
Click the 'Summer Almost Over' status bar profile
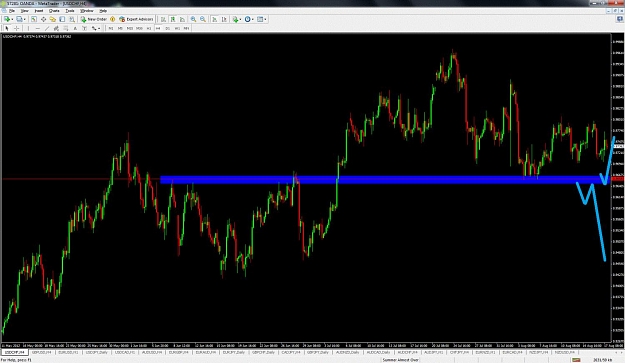400,360
